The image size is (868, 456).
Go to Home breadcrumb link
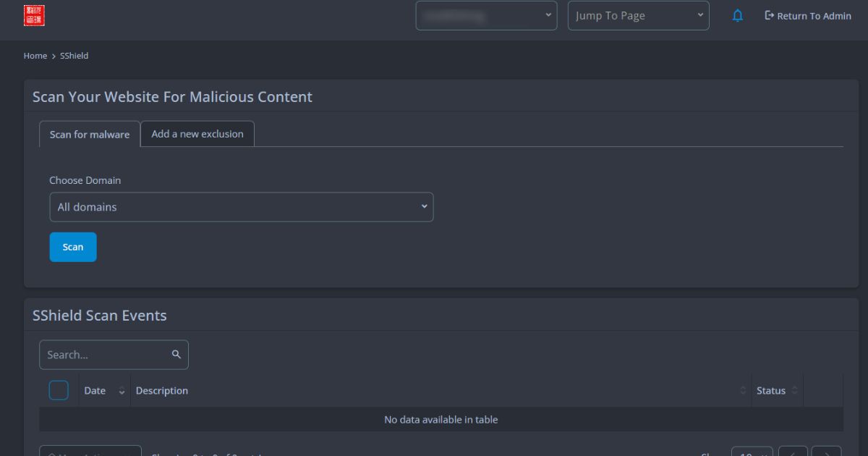coord(35,56)
